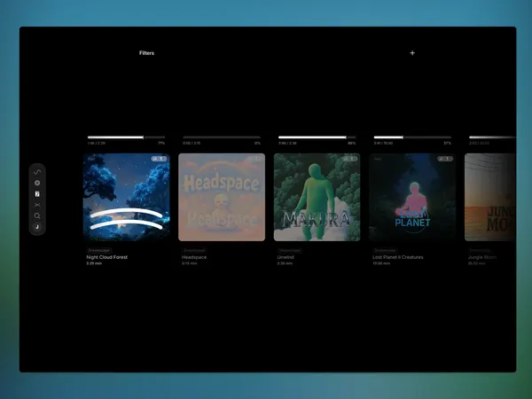Image resolution: width=532 pixels, height=399 pixels.
Task: Open the highlighted white page icon in sidebar
Action: (x=37, y=194)
